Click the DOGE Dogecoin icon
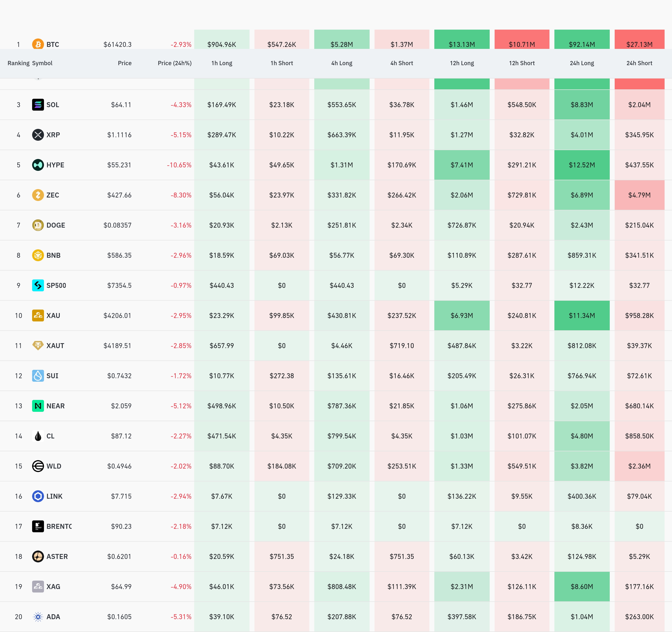This screenshot has height=632, width=672. [38, 225]
